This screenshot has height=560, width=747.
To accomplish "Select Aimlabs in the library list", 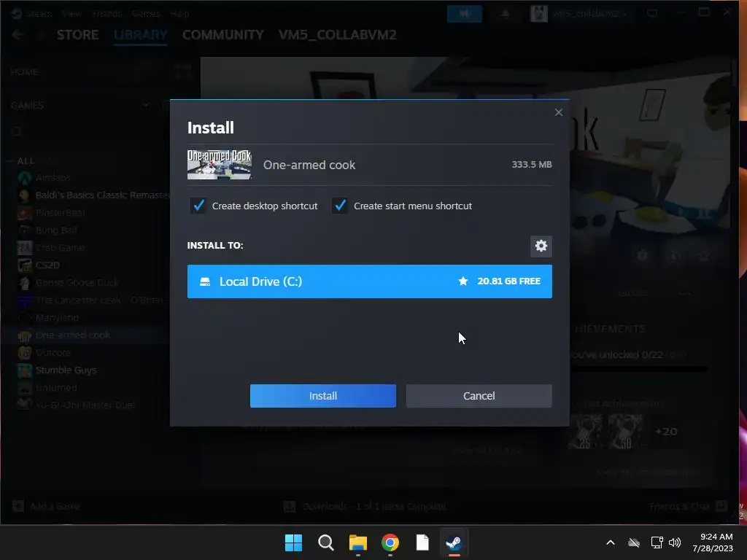I will pyautogui.click(x=53, y=178).
